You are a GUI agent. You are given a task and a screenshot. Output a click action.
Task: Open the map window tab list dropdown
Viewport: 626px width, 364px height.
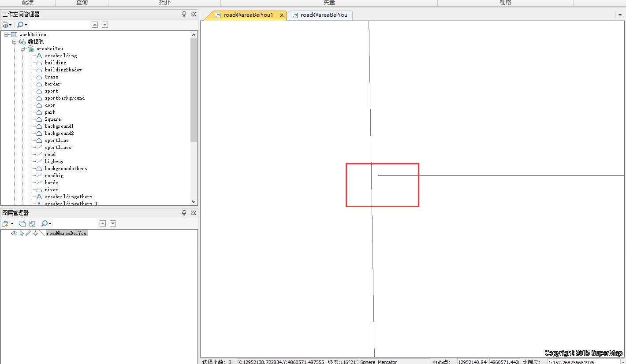(x=620, y=15)
